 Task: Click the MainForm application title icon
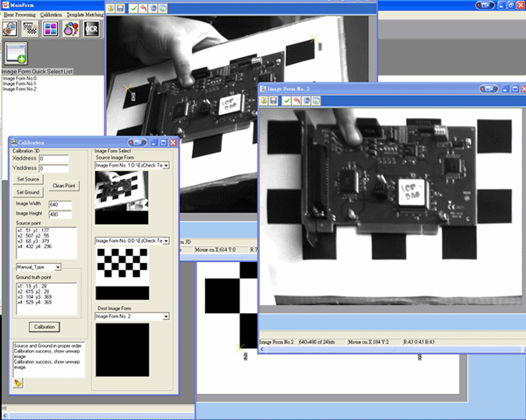pyautogui.click(x=5, y=5)
